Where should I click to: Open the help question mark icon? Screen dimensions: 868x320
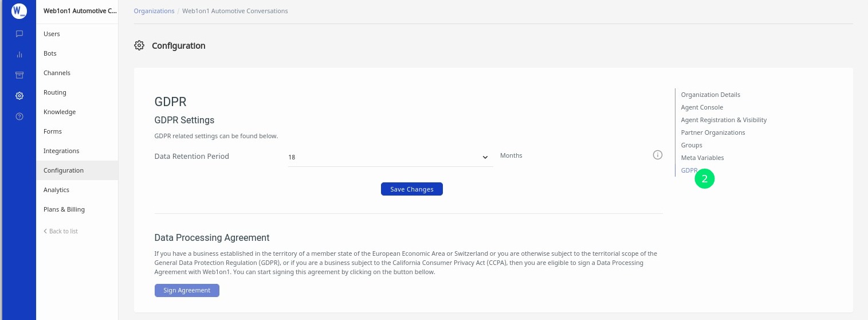click(19, 116)
